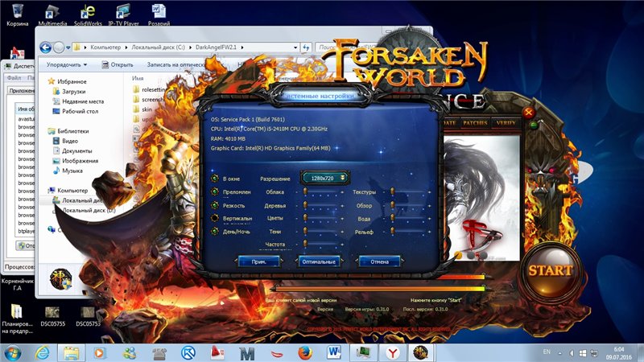Click the Back arrow in Explorer
Screen dimensions: 644x362
[46, 47]
